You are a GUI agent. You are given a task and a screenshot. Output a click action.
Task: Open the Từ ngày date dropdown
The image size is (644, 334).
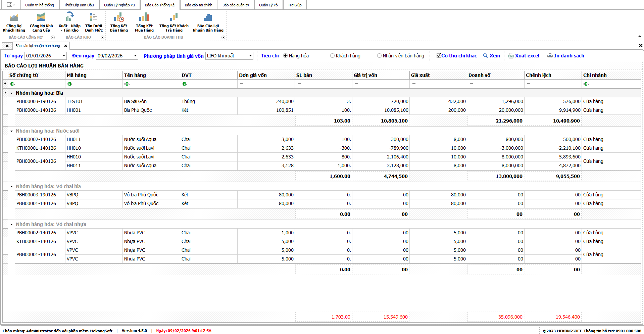click(x=64, y=56)
